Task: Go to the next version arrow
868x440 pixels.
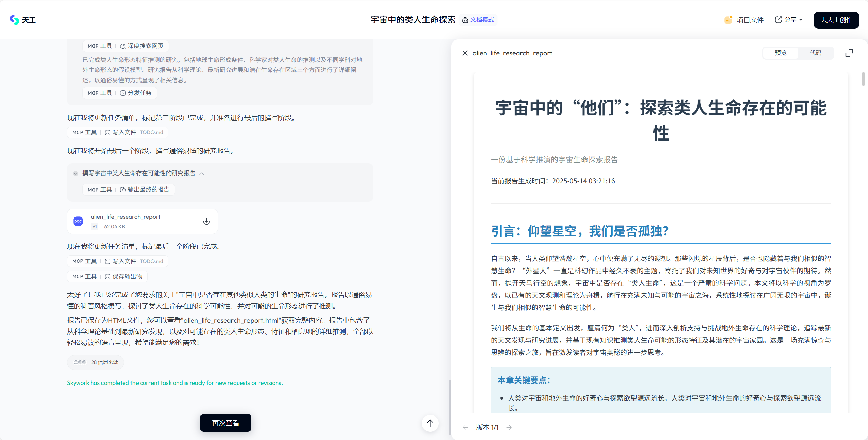Action: click(509, 427)
